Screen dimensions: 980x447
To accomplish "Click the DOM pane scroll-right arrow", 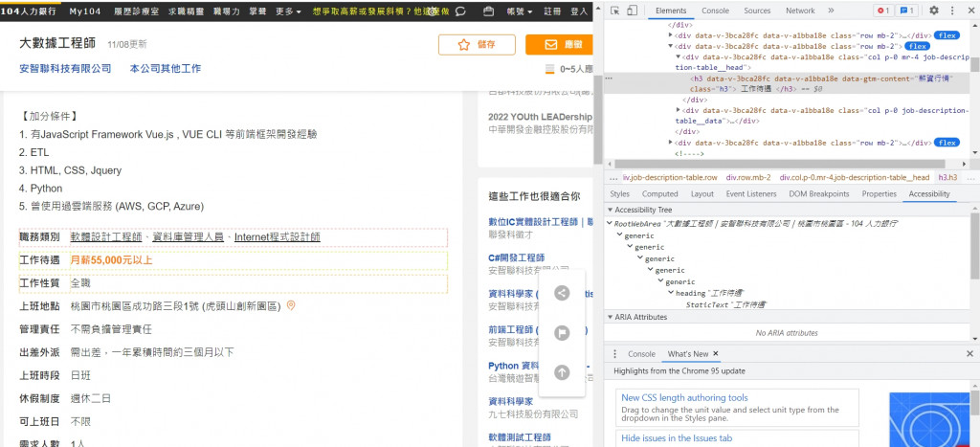I will tap(965, 164).
